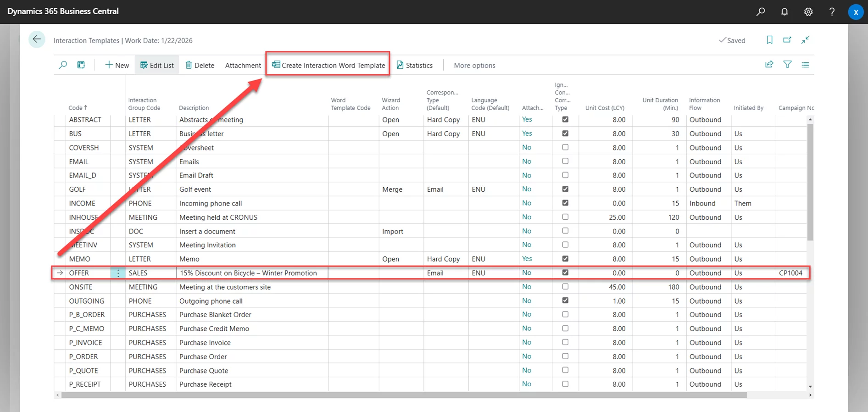Click the back arrow button
The width and height of the screenshot is (868, 412).
(x=37, y=39)
